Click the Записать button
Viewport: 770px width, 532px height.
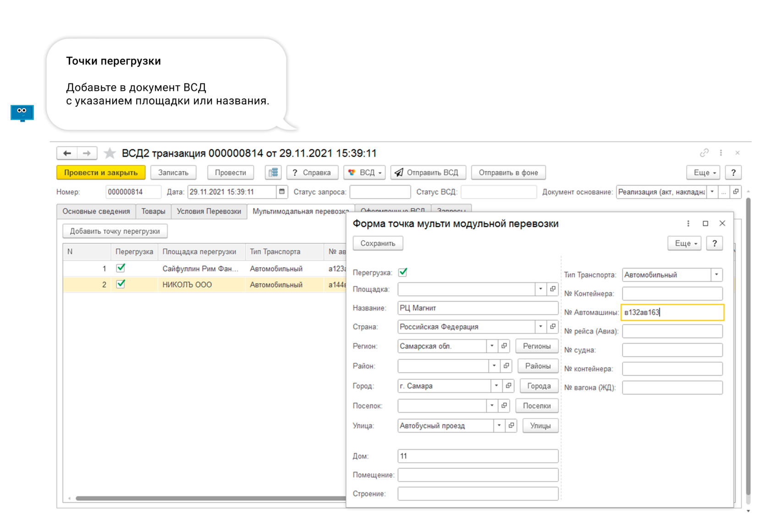tap(173, 172)
